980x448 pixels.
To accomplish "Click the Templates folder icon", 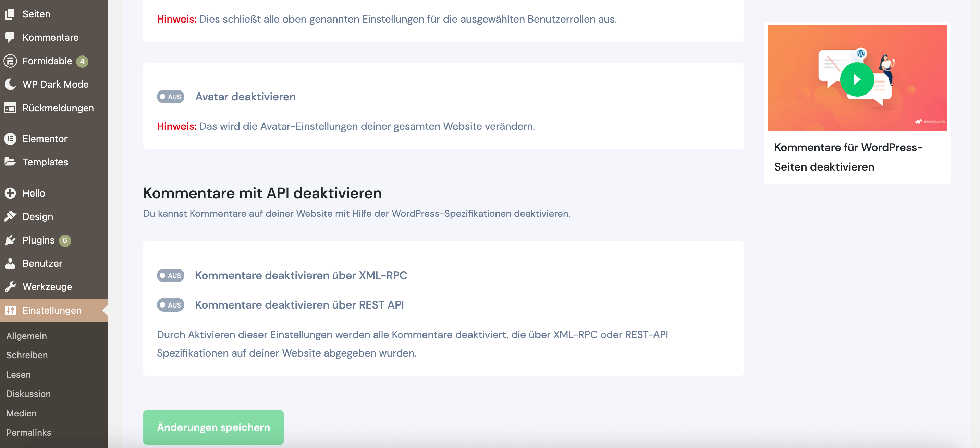I will [10, 162].
